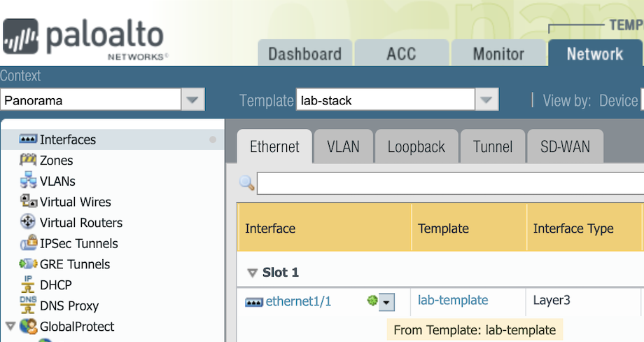The height and width of the screenshot is (342, 644).
Task: Switch to the Loopback tab
Action: 416,147
